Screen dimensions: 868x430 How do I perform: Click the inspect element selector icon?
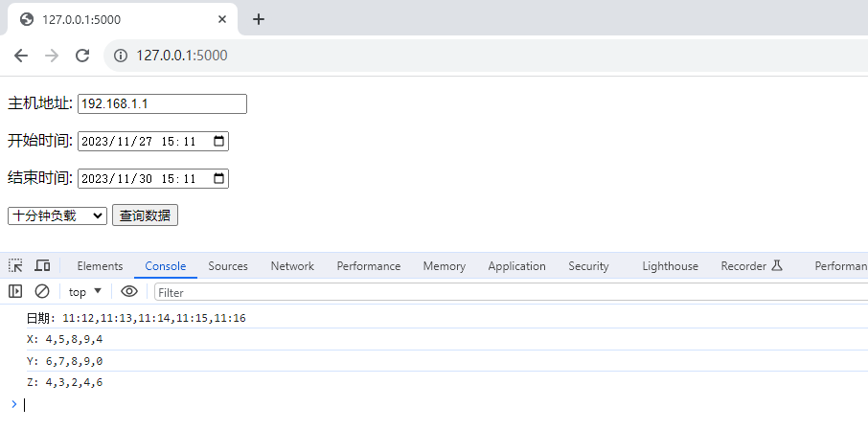[x=15, y=266]
